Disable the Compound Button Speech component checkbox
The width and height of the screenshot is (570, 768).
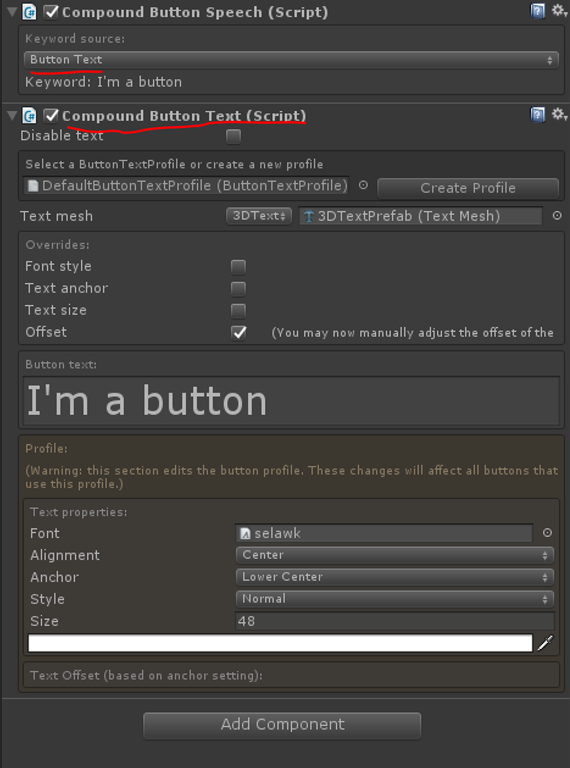point(51,12)
